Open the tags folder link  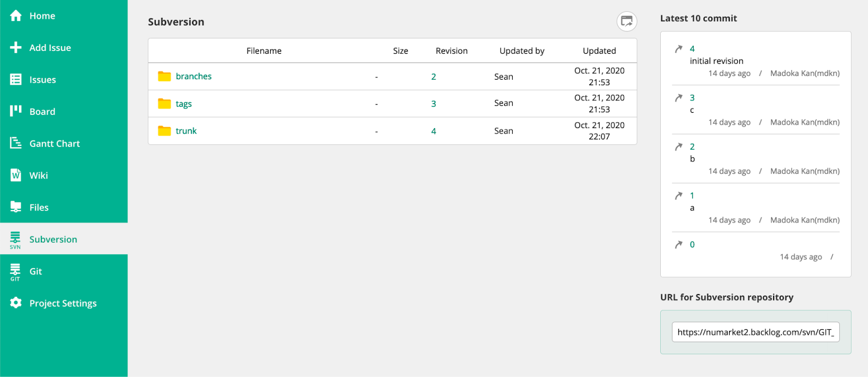[183, 104]
